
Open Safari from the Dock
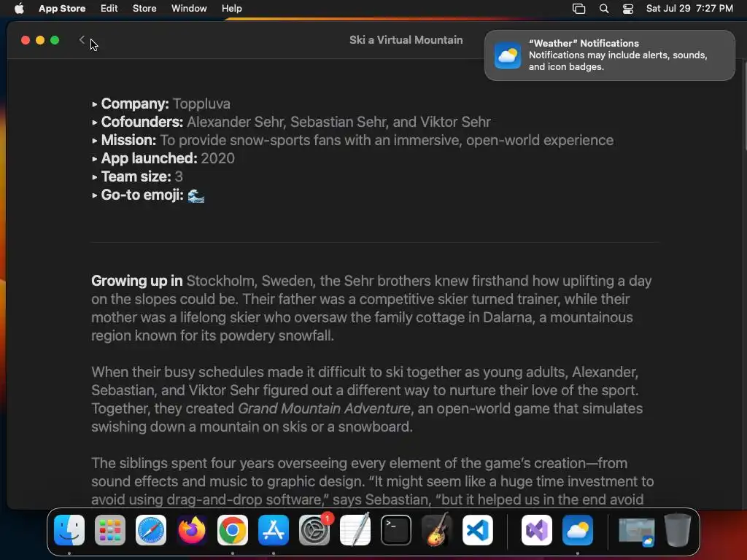point(151,530)
